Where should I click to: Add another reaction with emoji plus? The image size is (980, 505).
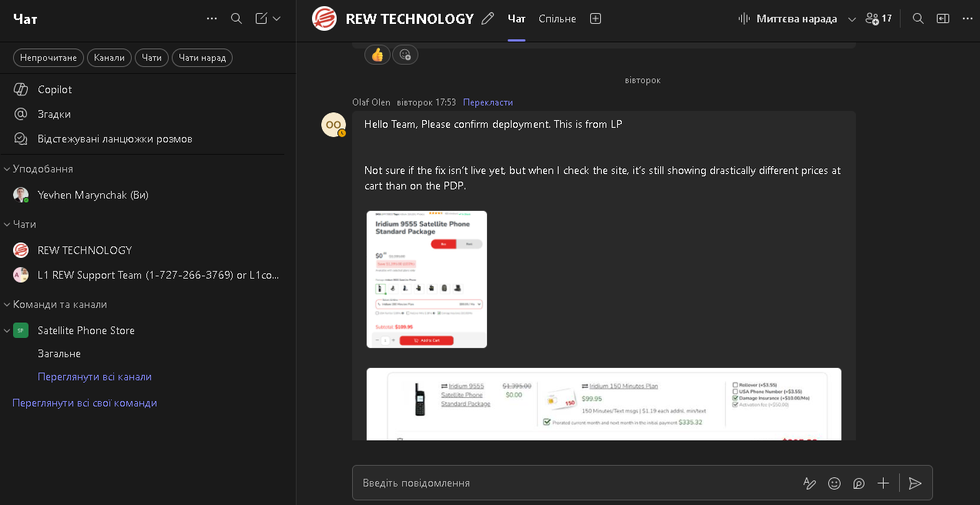(x=405, y=55)
